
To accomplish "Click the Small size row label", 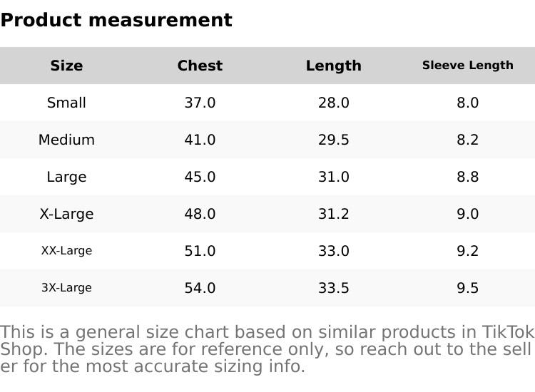I will click(x=66, y=103).
